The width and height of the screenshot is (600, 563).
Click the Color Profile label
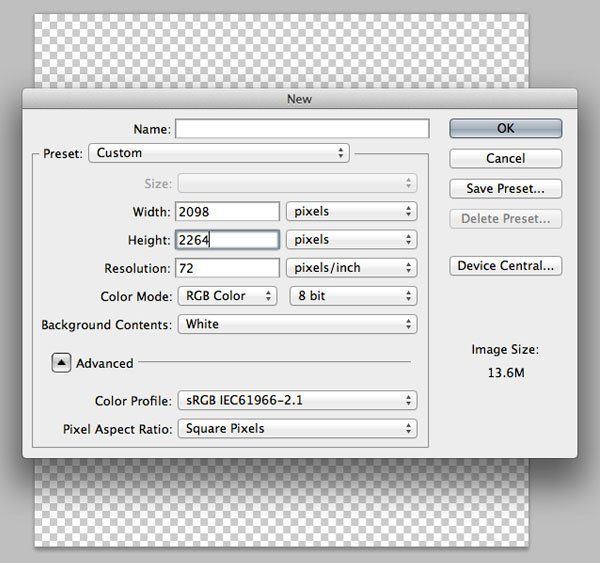coord(133,401)
